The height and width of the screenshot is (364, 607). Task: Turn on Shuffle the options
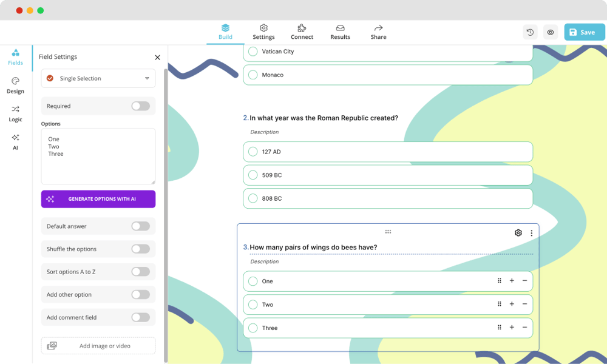tap(140, 249)
